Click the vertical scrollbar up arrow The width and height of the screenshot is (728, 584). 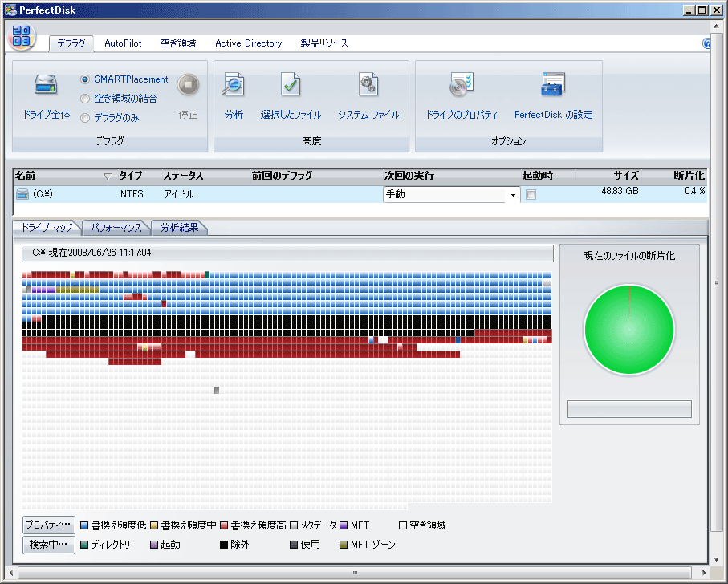717,26
